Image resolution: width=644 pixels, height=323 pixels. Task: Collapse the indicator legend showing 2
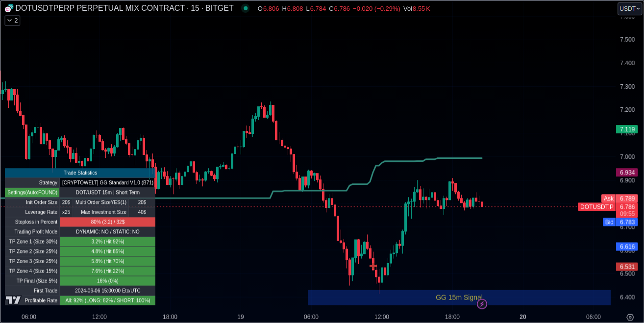coord(12,21)
